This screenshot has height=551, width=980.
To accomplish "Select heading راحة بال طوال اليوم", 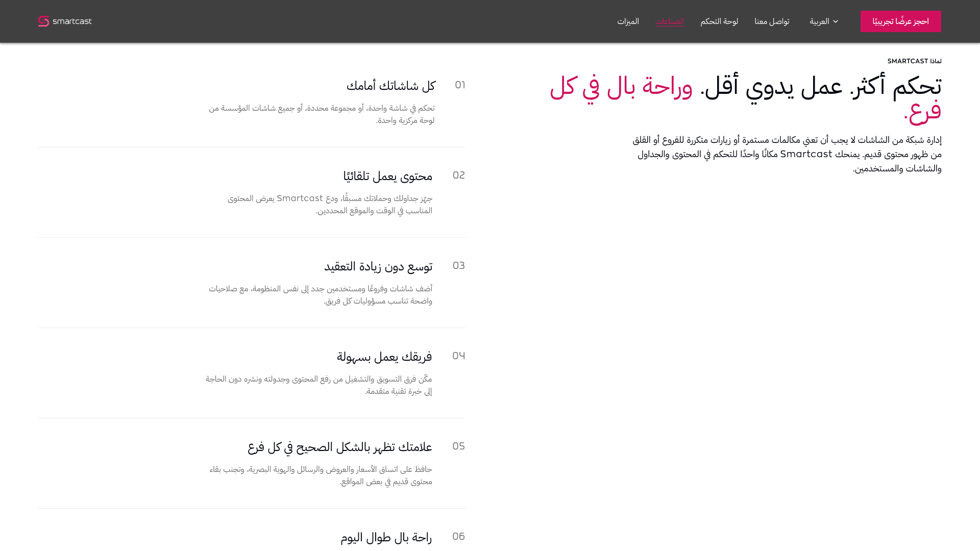I will (386, 537).
